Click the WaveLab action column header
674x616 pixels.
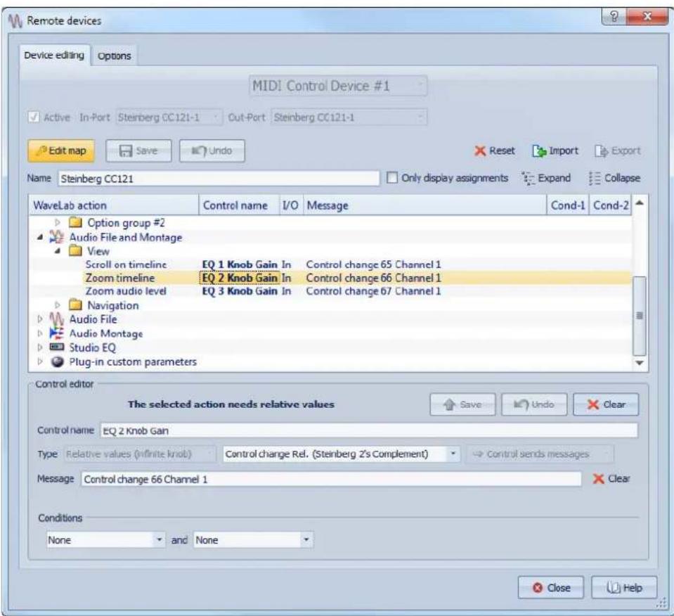coord(114,205)
